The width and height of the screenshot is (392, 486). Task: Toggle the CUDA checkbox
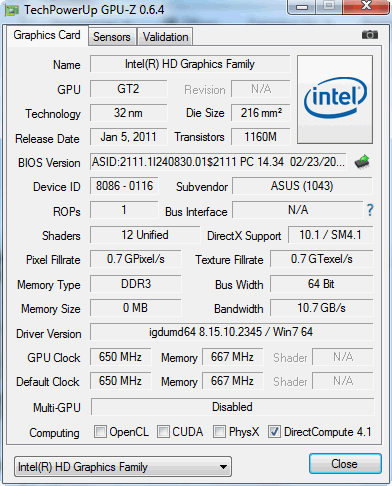pos(163,431)
